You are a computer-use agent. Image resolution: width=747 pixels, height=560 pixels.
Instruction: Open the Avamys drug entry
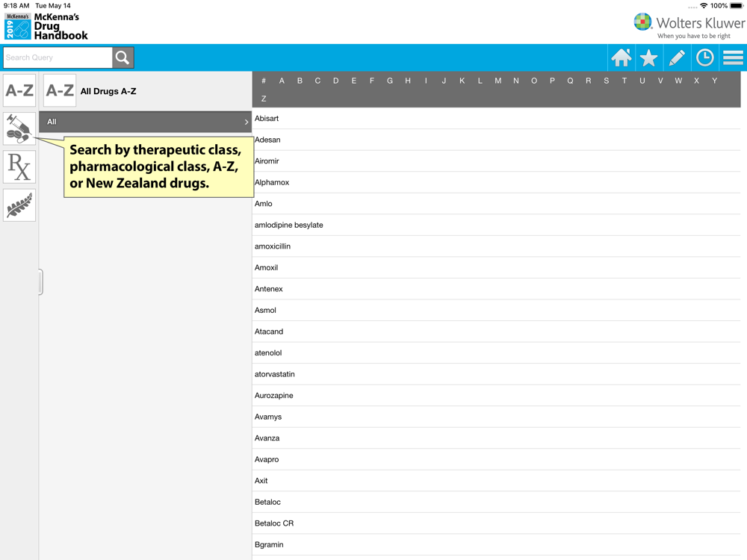tap(497, 417)
